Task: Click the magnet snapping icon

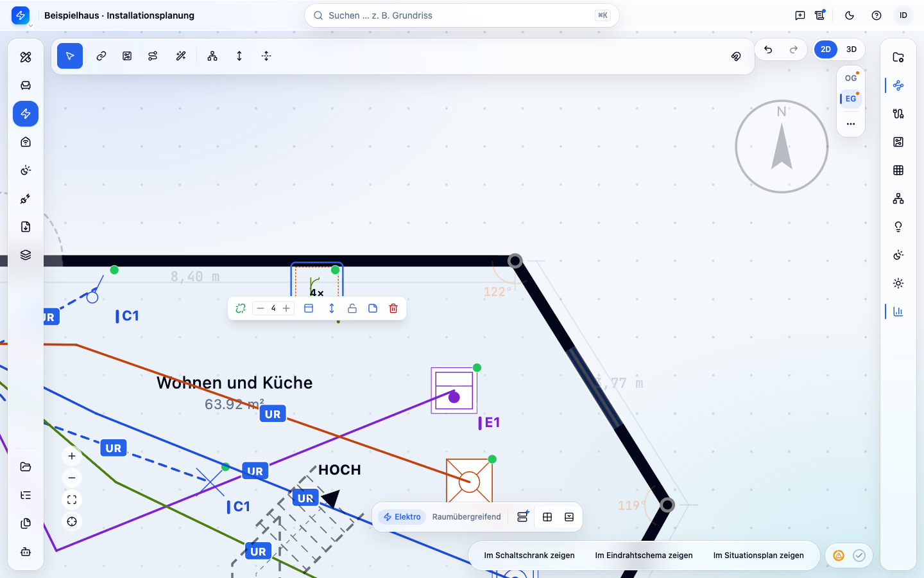Action: click(736, 56)
